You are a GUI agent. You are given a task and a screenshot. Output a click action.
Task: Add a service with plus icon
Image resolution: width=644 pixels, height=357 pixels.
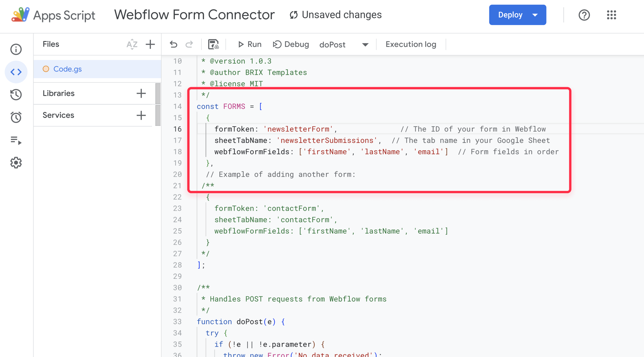point(141,115)
